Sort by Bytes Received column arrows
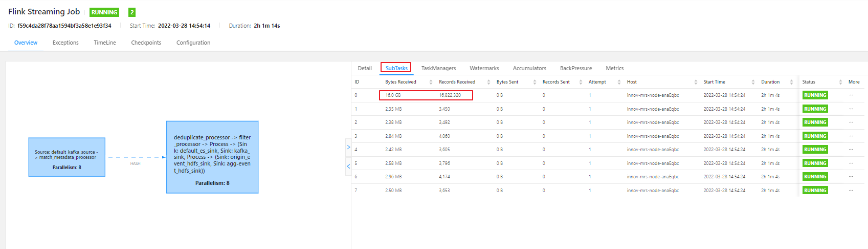This screenshot has width=868, height=249. [431, 82]
